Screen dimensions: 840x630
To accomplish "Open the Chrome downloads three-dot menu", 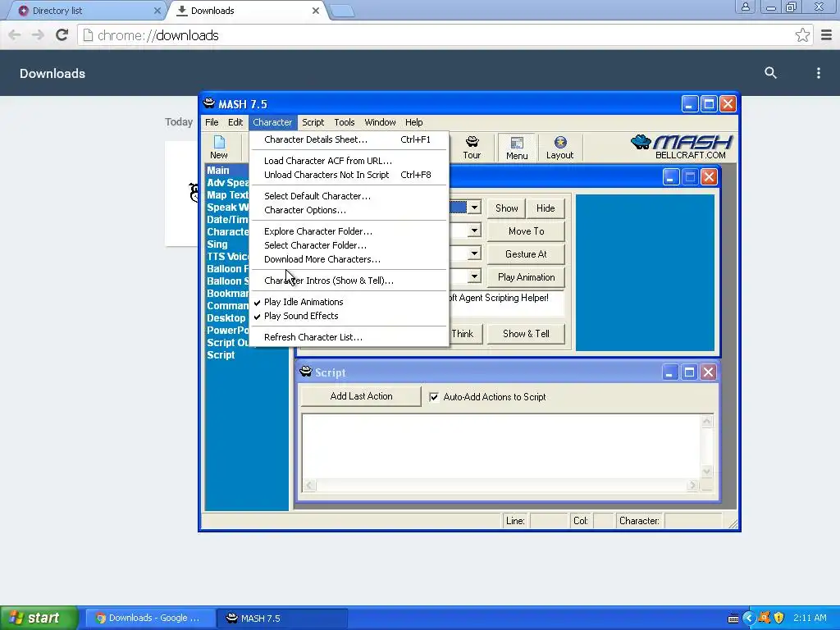I will coord(818,73).
